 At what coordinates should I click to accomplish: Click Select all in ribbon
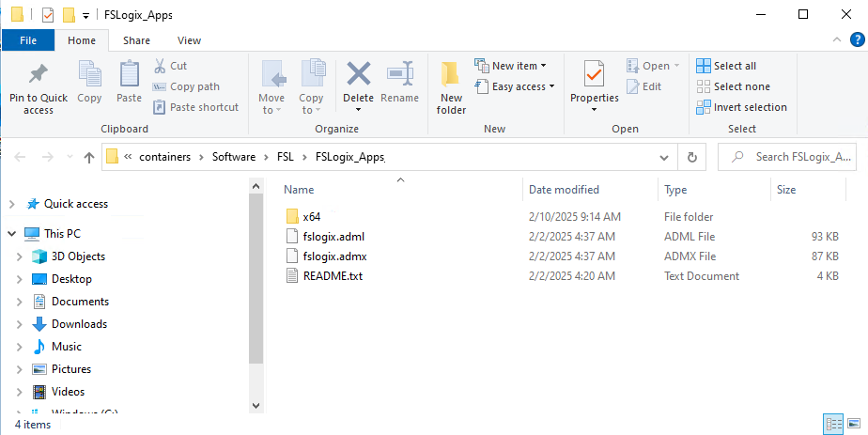point(726,66)
